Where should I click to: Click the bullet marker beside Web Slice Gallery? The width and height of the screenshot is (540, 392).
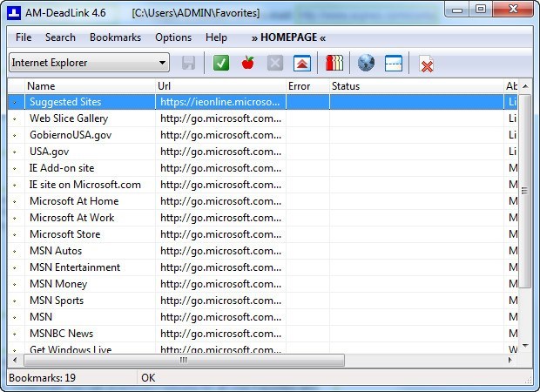[x=15, y=118]
